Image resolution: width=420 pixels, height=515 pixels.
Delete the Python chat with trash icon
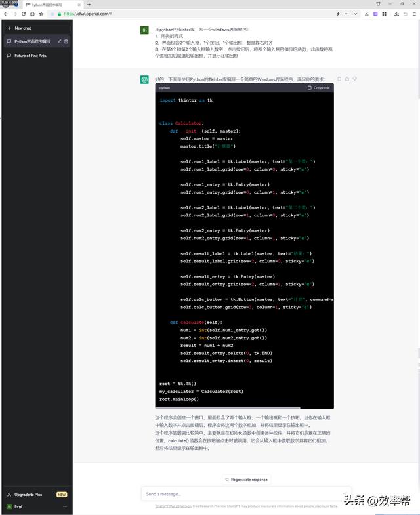tap(66, 41)
